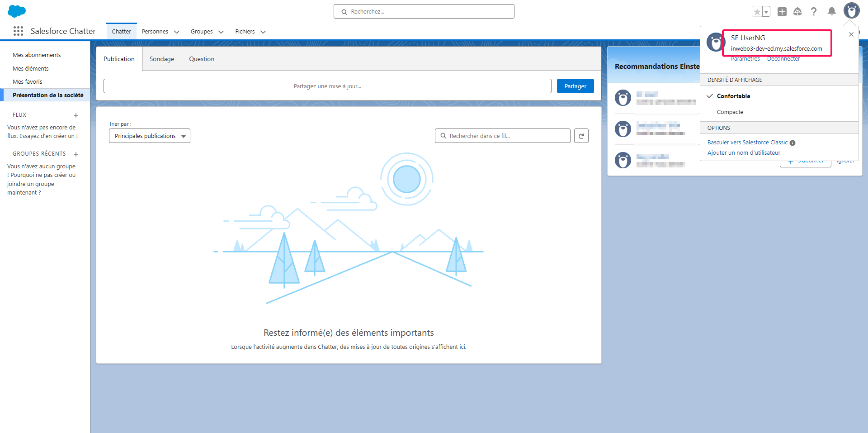Click the Rechercher dans ce fil field
Screen dimensions: 868x433
[x=503, y=136]
